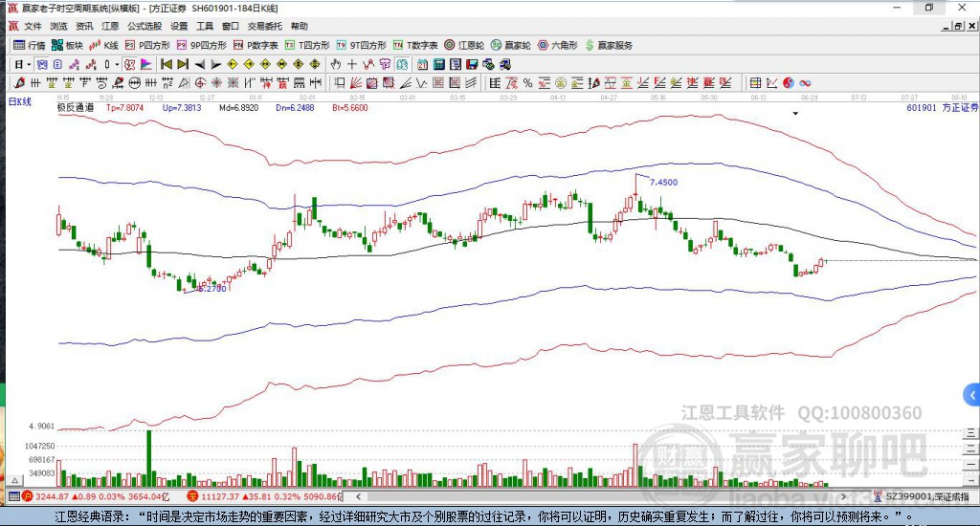980x526 pixels.
Task: Open the 赢家轮 wheel tool
Action: 511,45
